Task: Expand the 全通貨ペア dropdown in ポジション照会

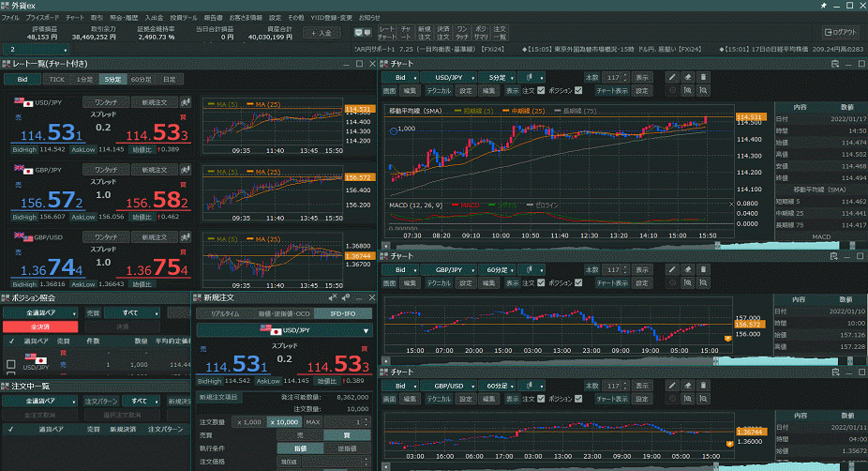Action: tap(44, 312)
